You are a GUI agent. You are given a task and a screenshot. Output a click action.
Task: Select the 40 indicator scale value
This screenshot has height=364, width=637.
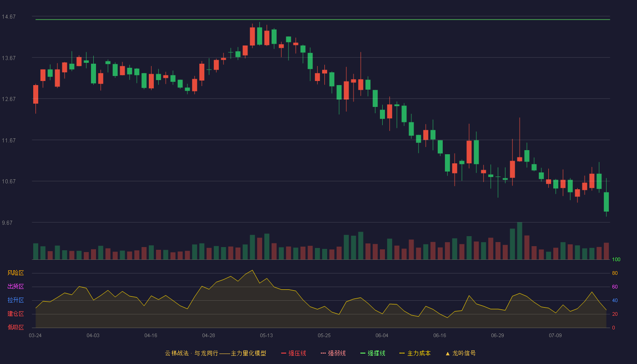tap(615, 300)
